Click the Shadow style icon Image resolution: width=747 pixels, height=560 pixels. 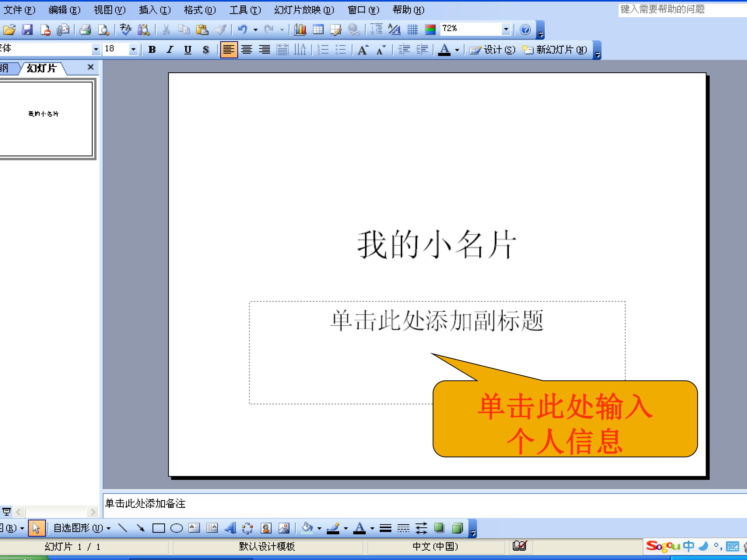point(439,528)
